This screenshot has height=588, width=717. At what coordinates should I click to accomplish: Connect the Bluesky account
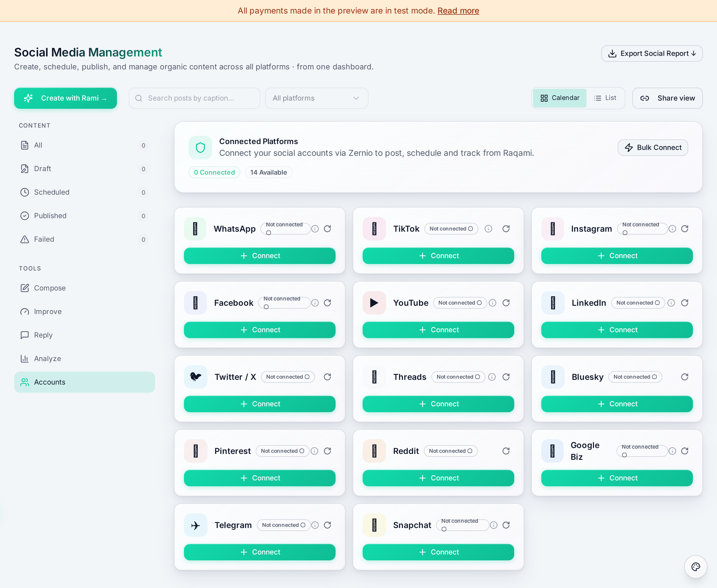point(617,404)
